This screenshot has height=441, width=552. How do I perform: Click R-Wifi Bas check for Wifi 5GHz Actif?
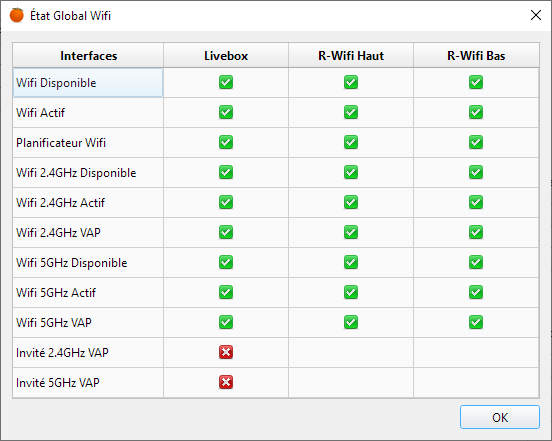(x=476, y=292)
